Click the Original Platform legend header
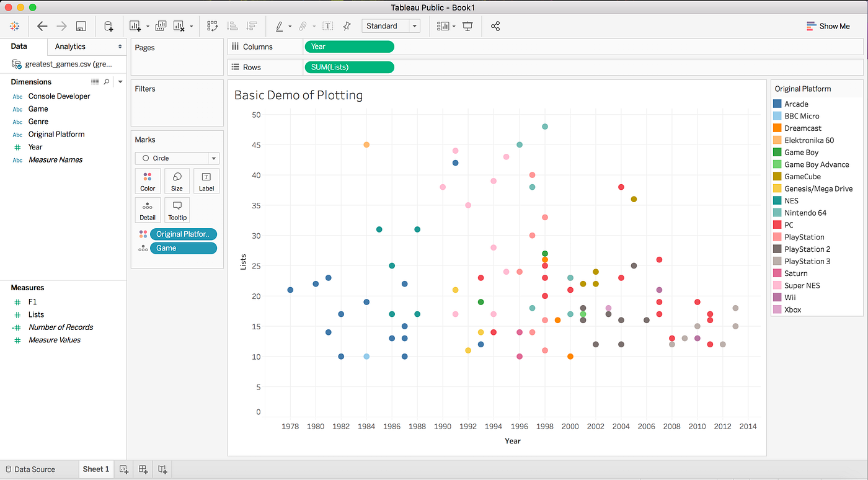The width and height of the screenshot is (868, 480). point(803,89)
